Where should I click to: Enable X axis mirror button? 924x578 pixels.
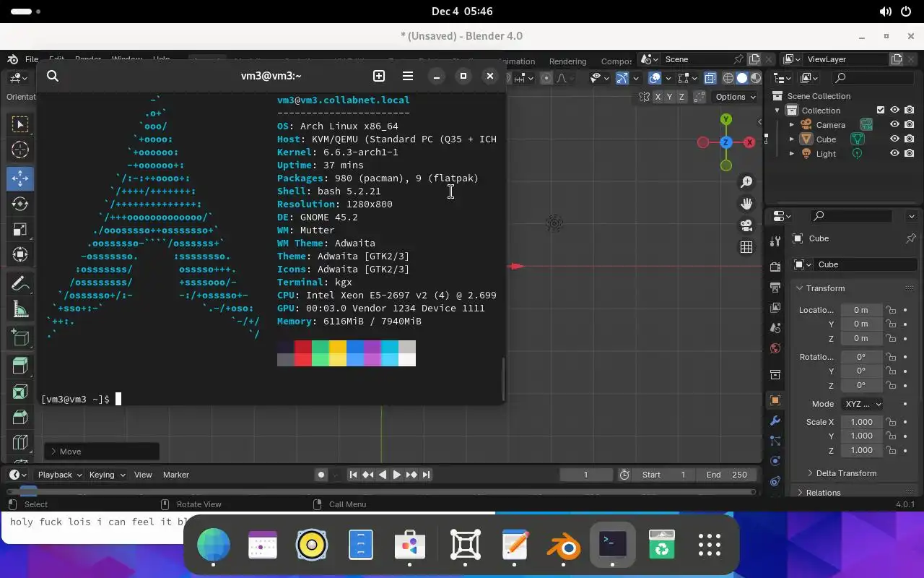657,97
